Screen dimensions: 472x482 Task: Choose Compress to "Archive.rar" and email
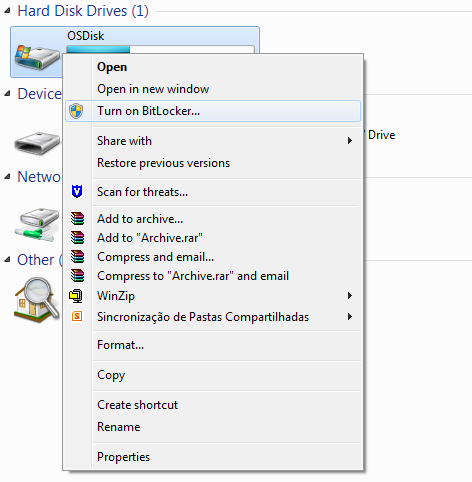tap(213, 276)
